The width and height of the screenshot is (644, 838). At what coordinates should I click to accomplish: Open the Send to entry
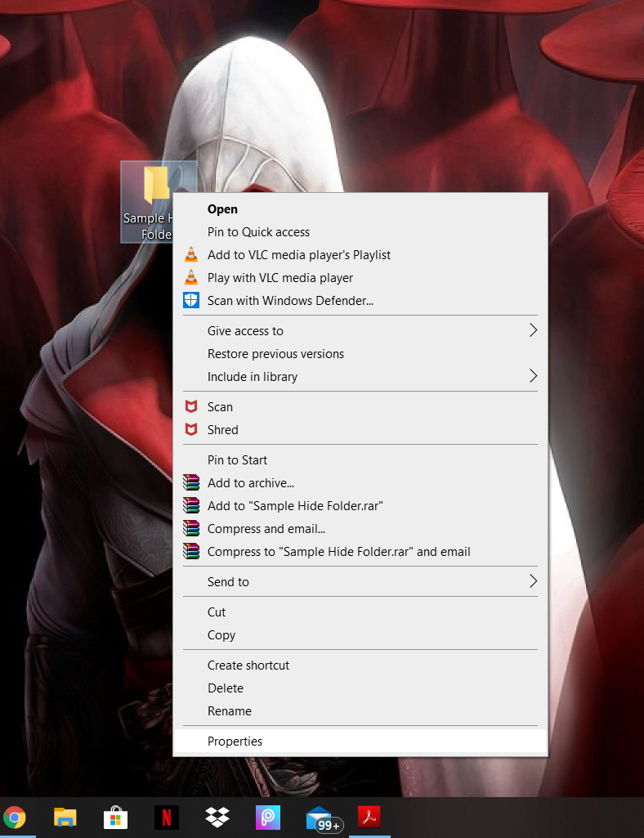[x=360, y=581]
